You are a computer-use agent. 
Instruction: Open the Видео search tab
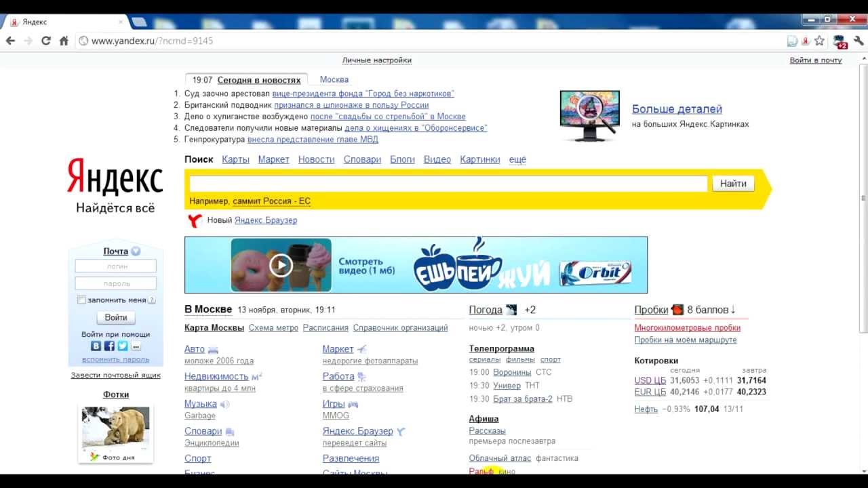pyautogui.click(x=437, y=159)
